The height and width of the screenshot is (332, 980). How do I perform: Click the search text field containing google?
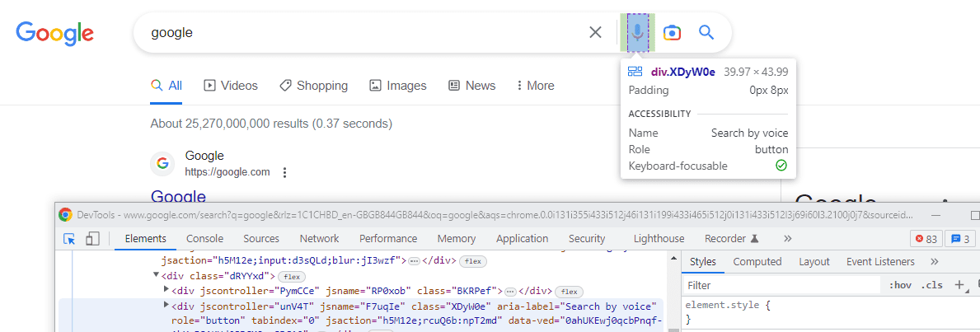[363, 32]
